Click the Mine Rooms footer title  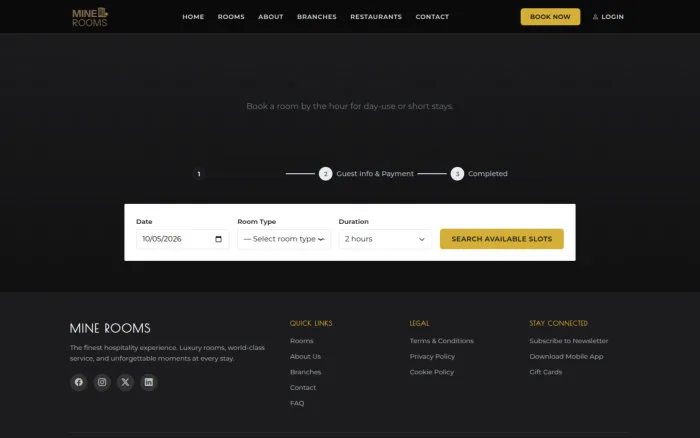(x=110, y=328)
